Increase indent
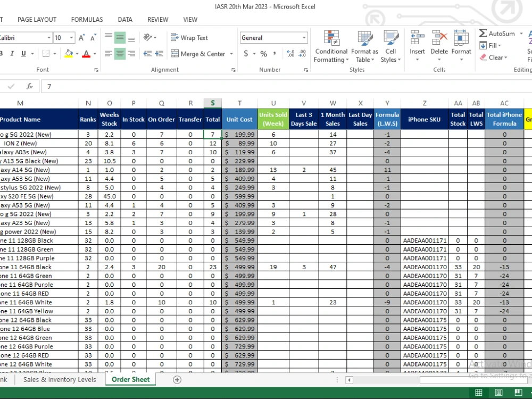This screenshot has width=532, height=399. [x=159, y=54]
